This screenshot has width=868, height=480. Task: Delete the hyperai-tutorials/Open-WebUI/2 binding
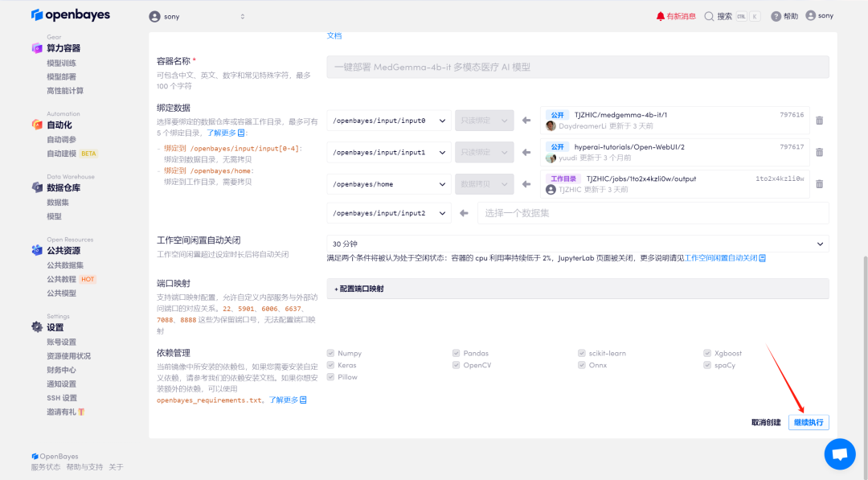click(819, 152)
